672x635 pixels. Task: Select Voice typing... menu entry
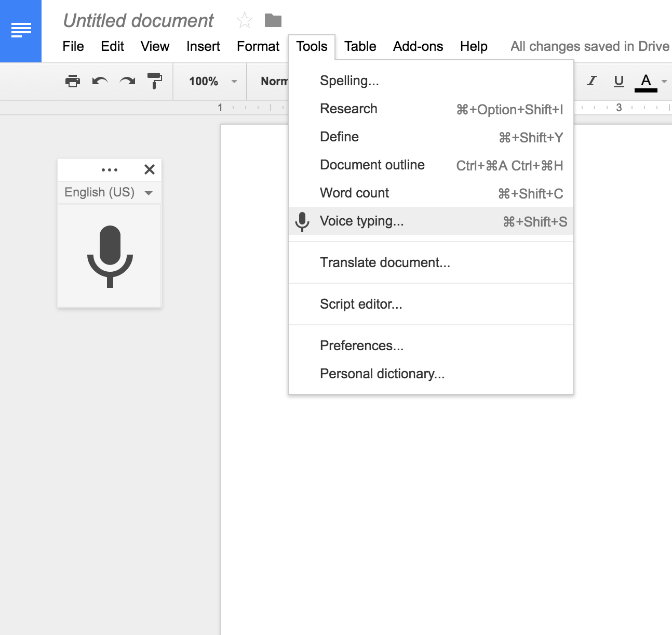431,221
